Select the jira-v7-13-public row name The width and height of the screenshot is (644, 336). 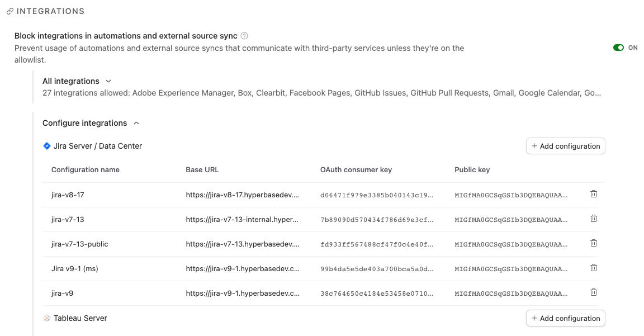80,244
